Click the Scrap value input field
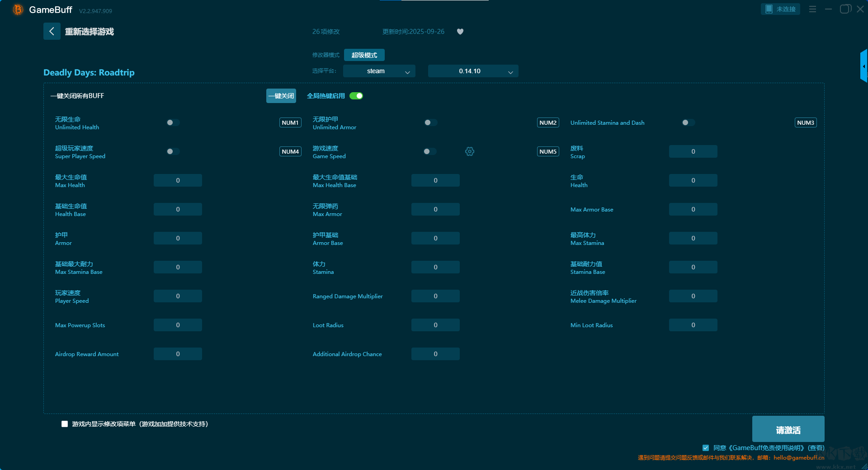Screen dimensions: 868x470 point(693,151)
